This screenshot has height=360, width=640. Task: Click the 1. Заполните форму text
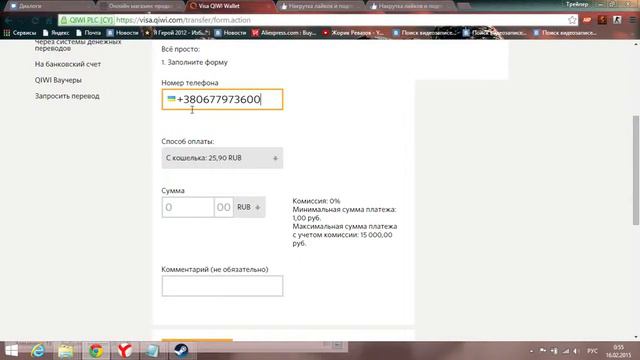tap(194, 62)
